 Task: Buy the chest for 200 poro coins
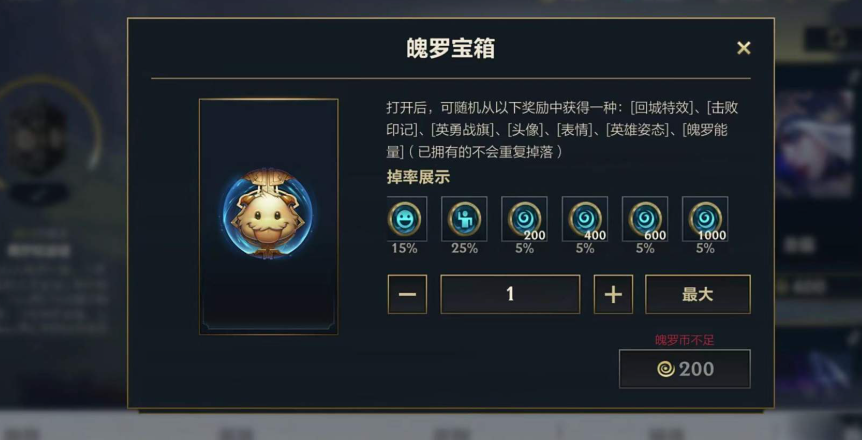coord(685,369)
